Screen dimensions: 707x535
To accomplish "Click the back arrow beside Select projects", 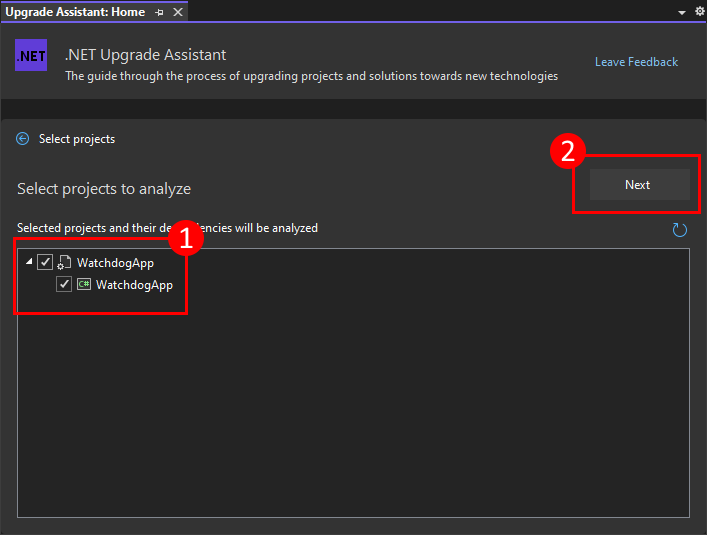I will click(23, 139).
